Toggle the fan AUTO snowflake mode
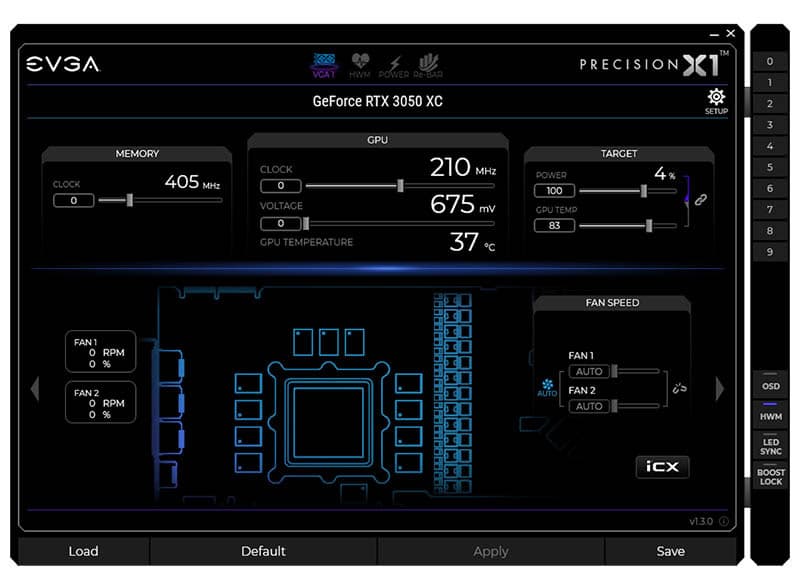Screen dimensions: 800x569 point(547,387)
